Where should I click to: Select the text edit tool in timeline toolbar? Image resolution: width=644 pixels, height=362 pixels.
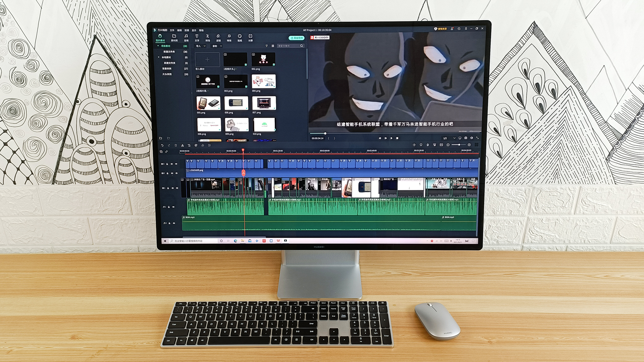pyautogui.click(x=189, y=145)
